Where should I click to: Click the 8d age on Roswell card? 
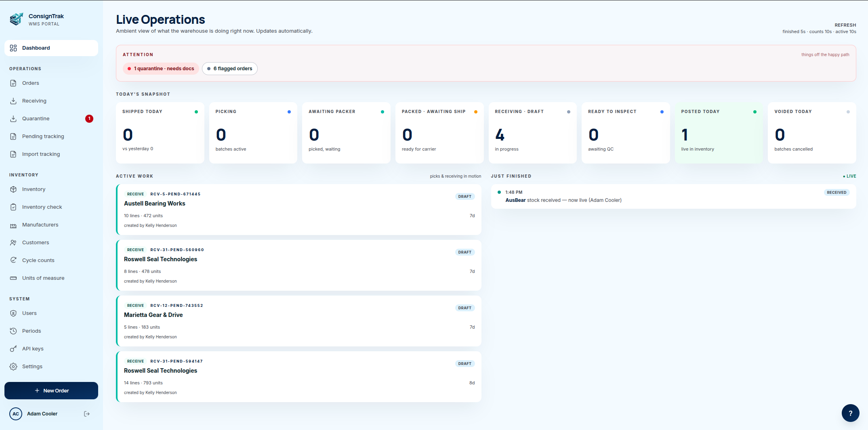[472, 383]
